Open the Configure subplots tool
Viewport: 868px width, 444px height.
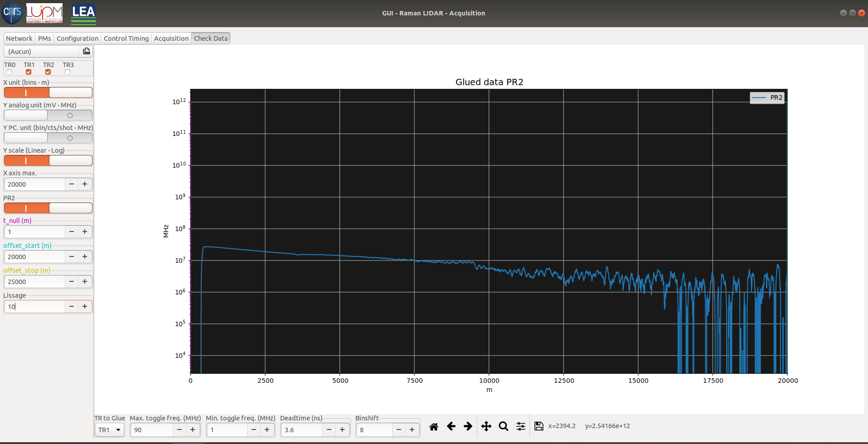pyautogui.click(x=521, y=426)
